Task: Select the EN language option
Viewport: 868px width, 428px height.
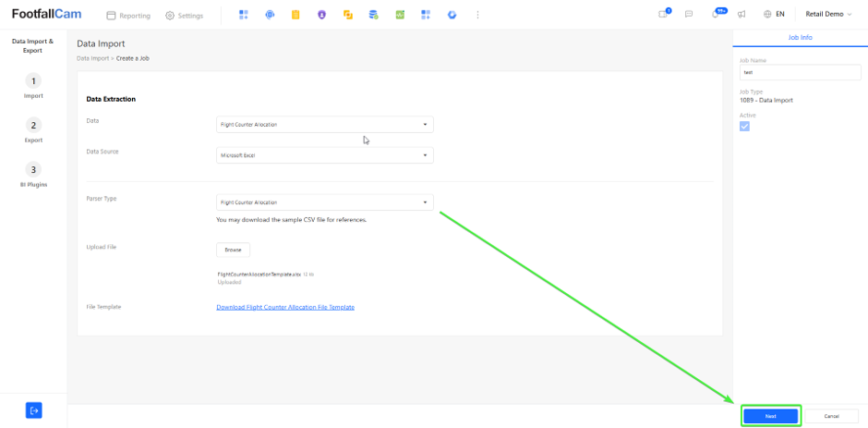Action: click(780, 15)
